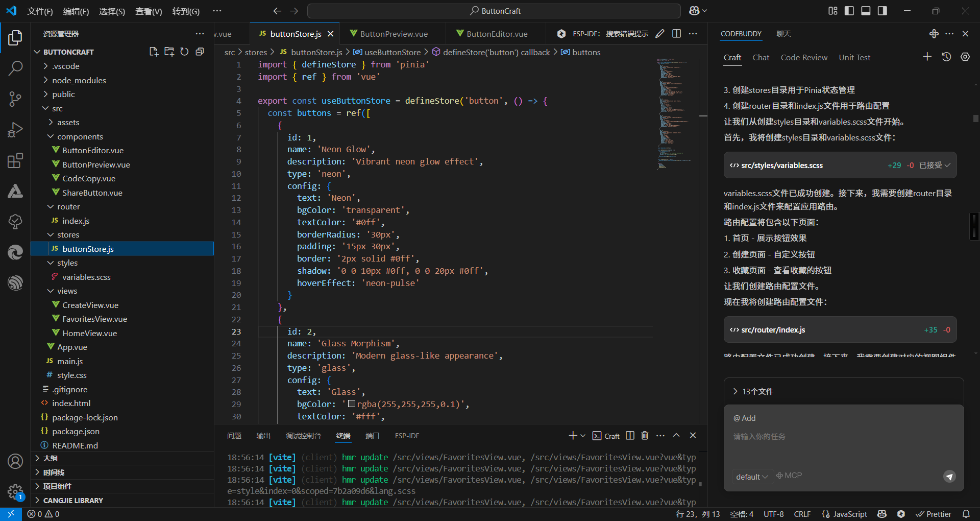980x521 pixels.
Task: Open the 文件(F) menu
Action: tap(40, 11)
